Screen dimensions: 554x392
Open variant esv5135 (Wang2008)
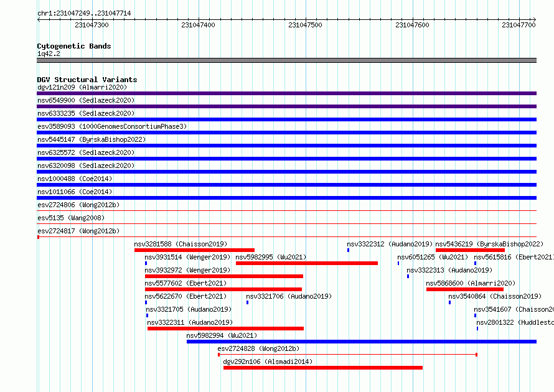coord(71,218)
